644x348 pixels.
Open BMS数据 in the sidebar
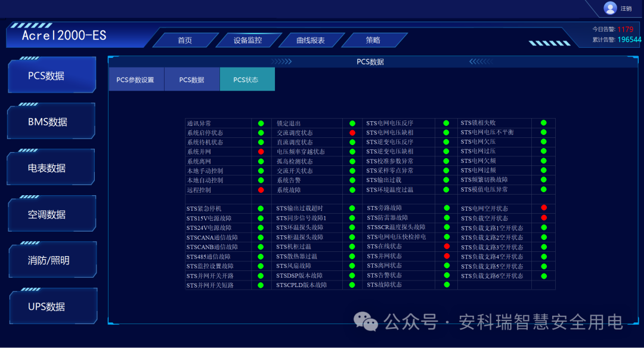[x=52, y=121]
